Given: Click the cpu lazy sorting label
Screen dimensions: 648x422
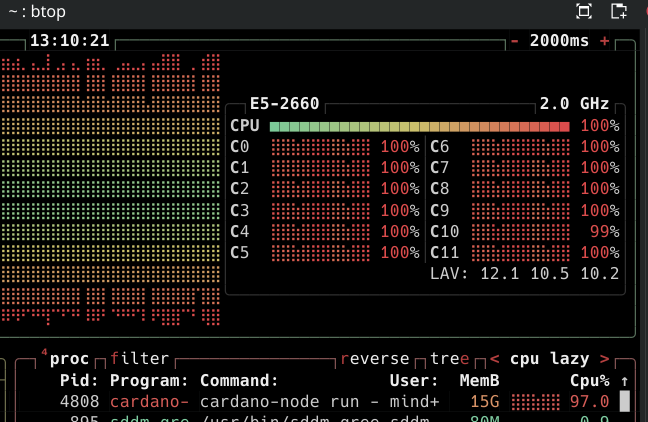Looking at the screenshot, I should [x=550, y=359].
